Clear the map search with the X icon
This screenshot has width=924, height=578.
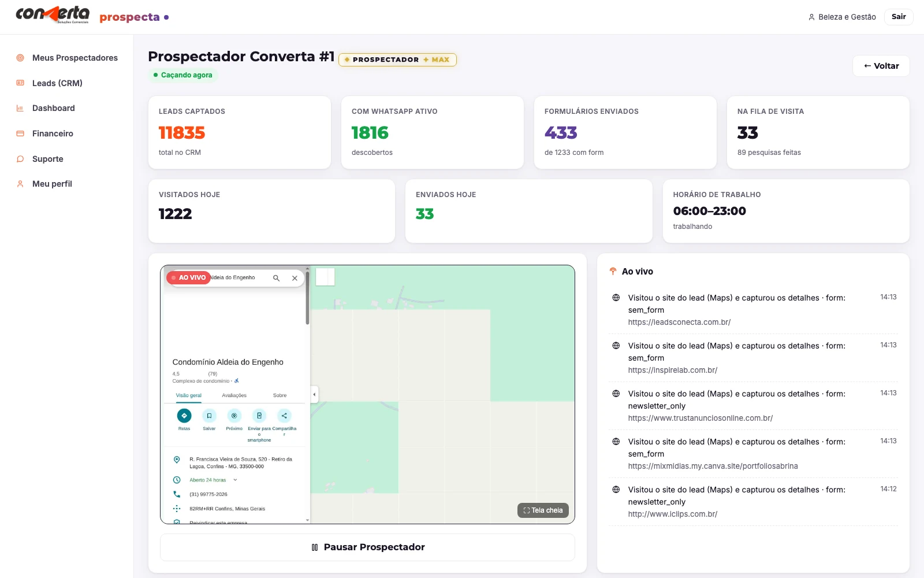point(295,278)
